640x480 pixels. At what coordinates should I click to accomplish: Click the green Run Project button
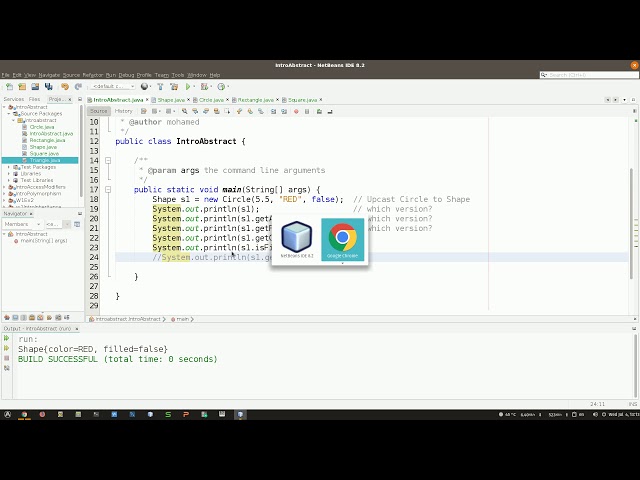click(188, 87)
